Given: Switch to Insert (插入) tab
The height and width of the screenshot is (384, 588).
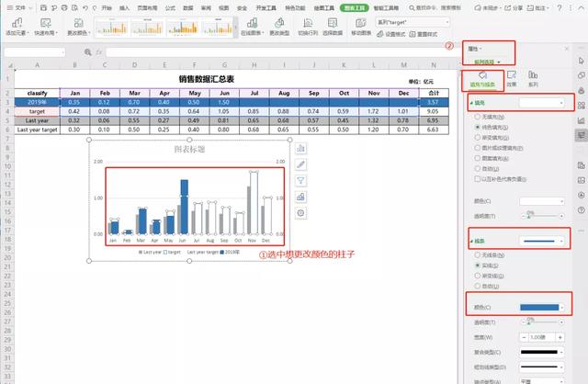Looking at the screenshot, I should point(124,7).
